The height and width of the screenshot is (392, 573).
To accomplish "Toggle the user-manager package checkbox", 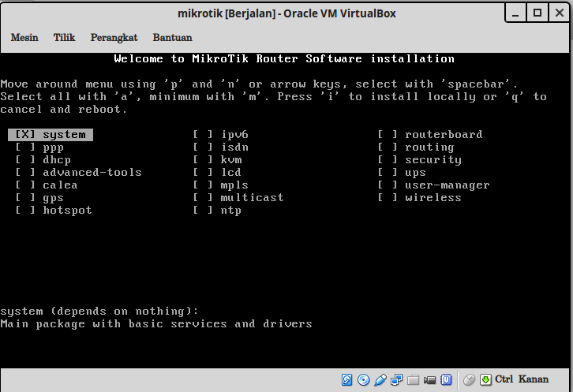I will click(x=388, y=185).
